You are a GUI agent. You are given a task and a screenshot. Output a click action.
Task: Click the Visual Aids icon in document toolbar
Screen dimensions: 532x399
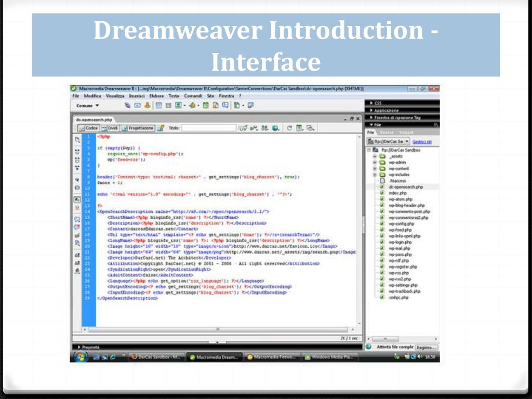(310, 128)
